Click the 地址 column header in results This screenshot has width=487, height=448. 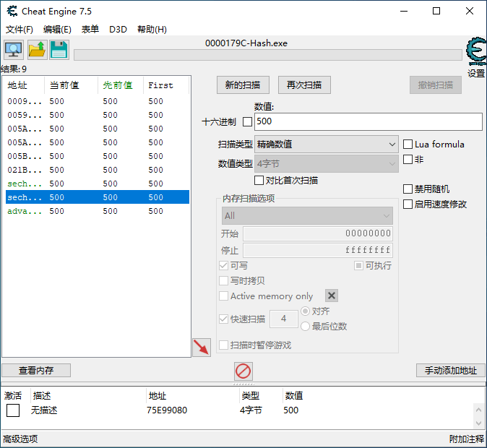(24, 85)
